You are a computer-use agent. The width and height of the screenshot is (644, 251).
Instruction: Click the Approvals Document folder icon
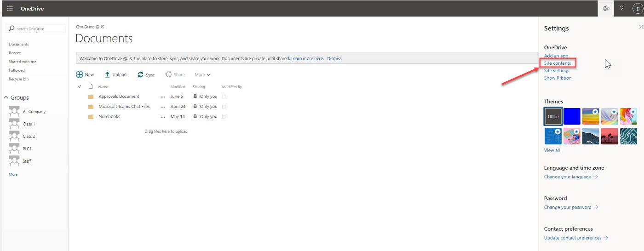click(91, 97)
